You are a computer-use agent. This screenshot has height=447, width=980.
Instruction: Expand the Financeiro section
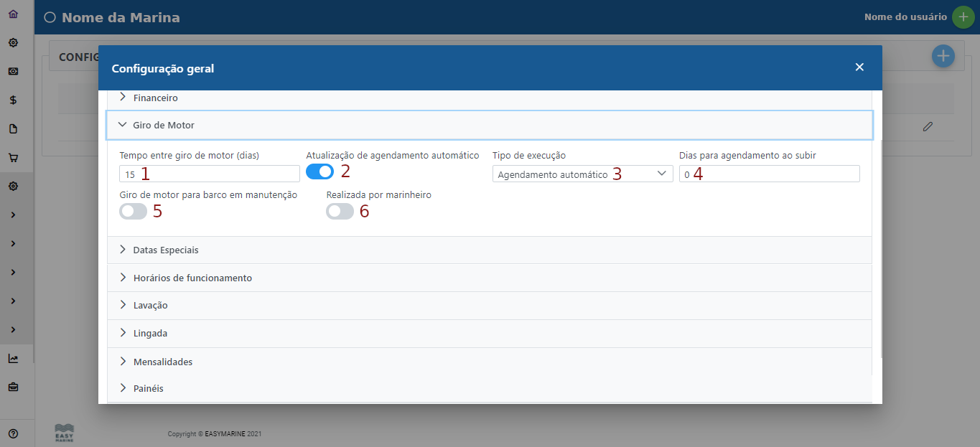pyautogui.click(x=155, y=98)
